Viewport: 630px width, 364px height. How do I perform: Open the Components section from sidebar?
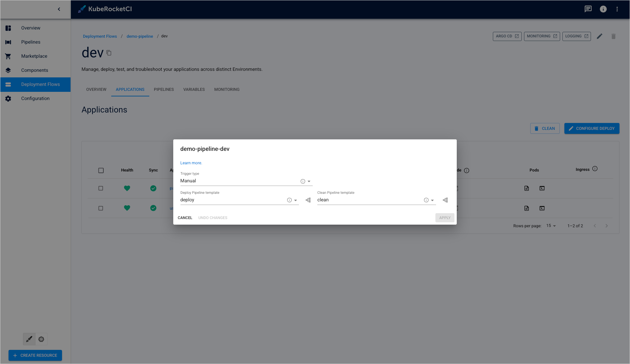pos(34,70)
